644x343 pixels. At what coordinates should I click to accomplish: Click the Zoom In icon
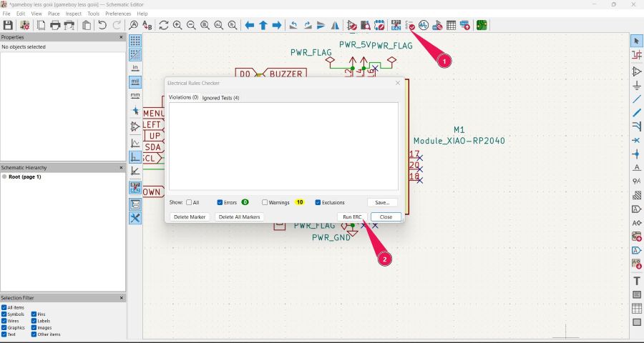177,25
